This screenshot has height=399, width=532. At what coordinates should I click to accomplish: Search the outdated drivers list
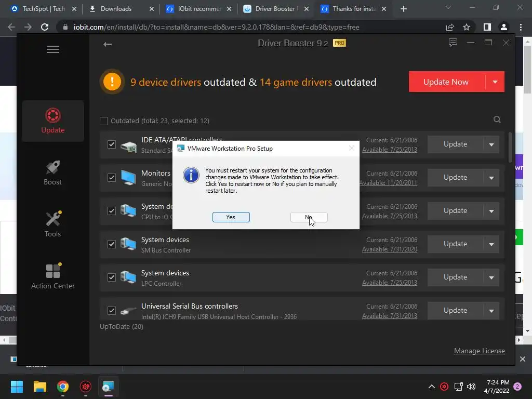click(x=497, y=119)
